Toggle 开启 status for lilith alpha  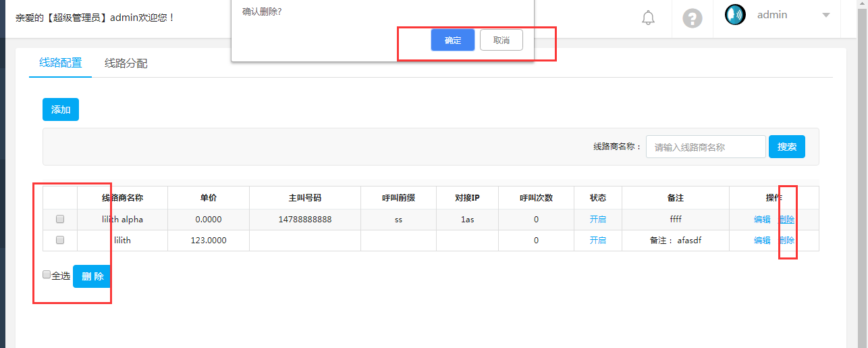[598, 220]
